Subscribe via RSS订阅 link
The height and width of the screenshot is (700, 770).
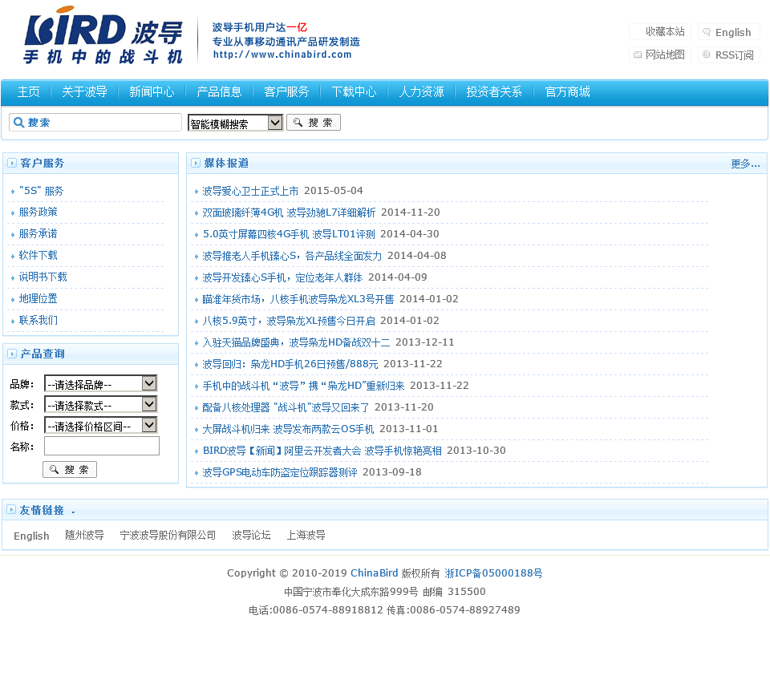(734, 55)
